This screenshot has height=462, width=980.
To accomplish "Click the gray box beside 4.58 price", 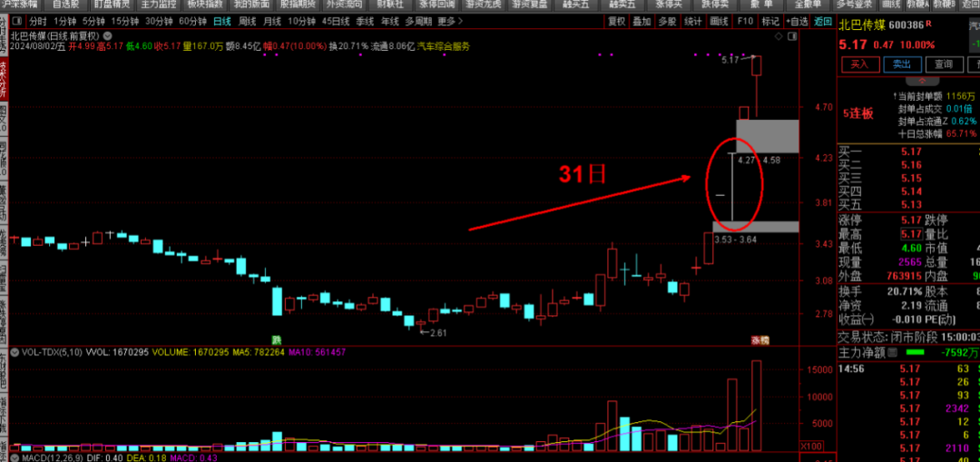I will coord(767,136).
